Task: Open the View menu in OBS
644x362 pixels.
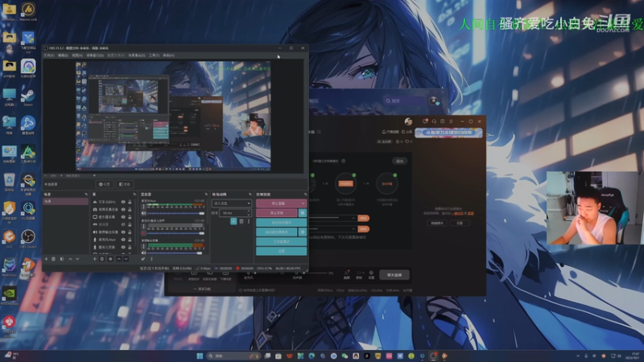Action: [77, 55]
